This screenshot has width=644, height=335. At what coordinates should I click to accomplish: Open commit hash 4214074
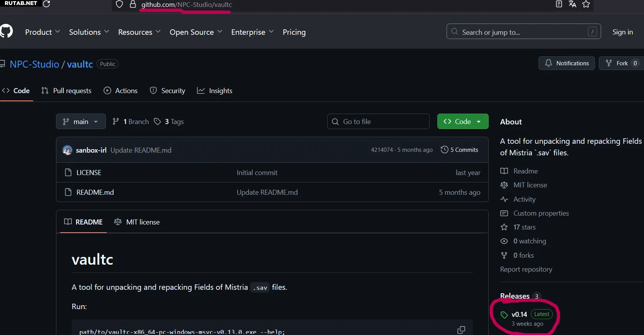click(x=382, y=150)
